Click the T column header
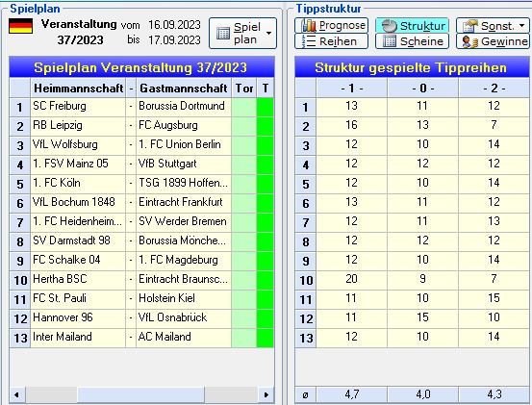532x405 pixels. 266,89
